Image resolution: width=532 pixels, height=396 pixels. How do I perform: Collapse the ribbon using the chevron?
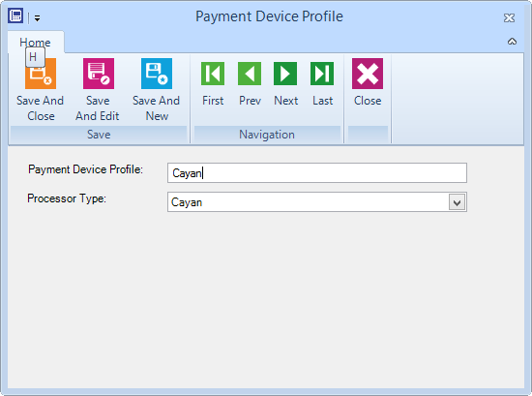[x=512, y=42]
